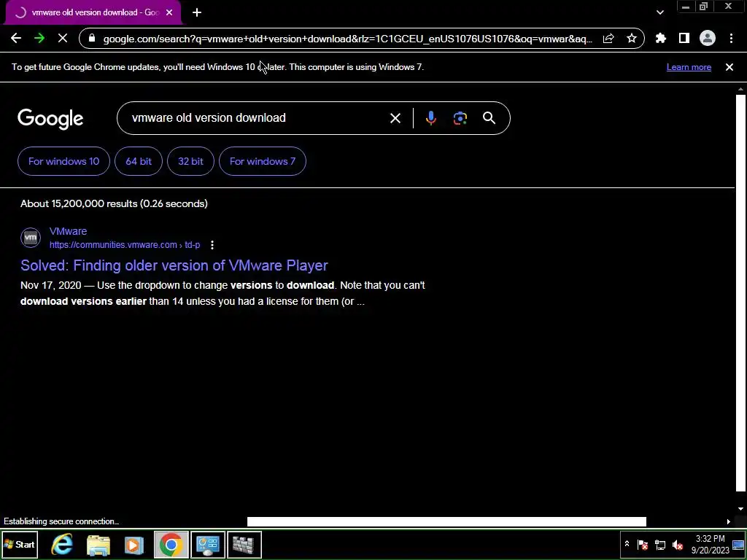Toggle the Chrome side panel
The width and height of the screenshot is (747, 560).
[x=684, y=39]
